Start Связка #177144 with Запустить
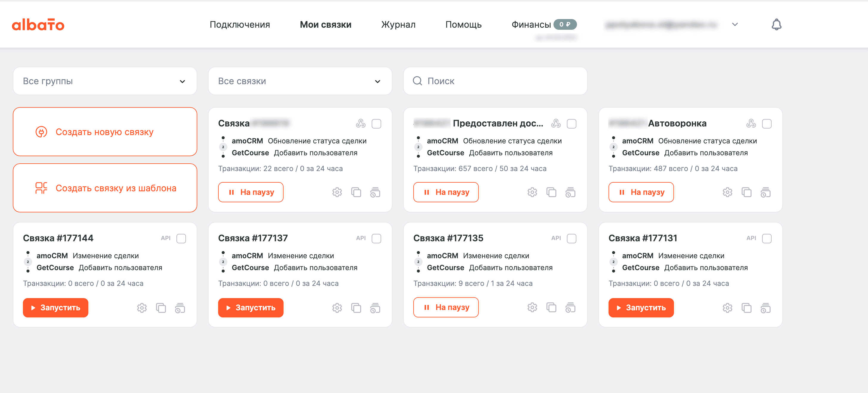The height and width of the screenshot is (393, 868). (x=56, y=307)
